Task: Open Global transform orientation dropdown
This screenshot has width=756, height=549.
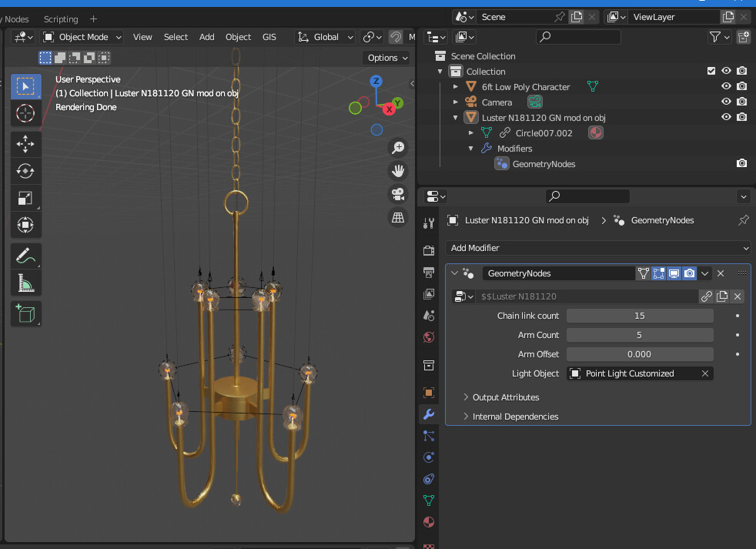Action: pyautogui.click(x=326, y=37)
